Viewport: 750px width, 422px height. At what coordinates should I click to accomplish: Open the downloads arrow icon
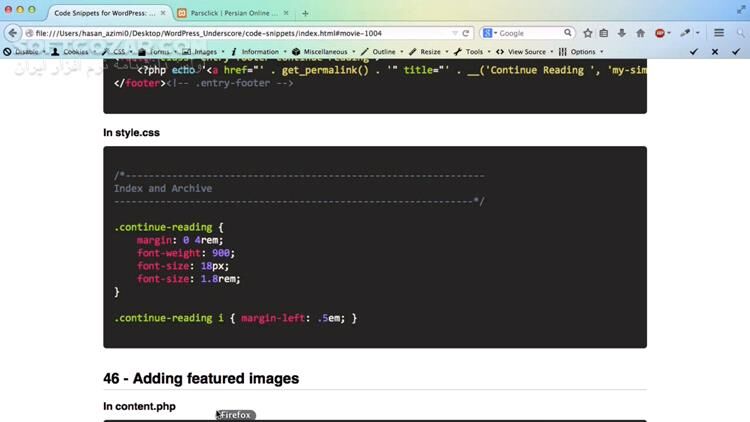click(x=622, y=33)
